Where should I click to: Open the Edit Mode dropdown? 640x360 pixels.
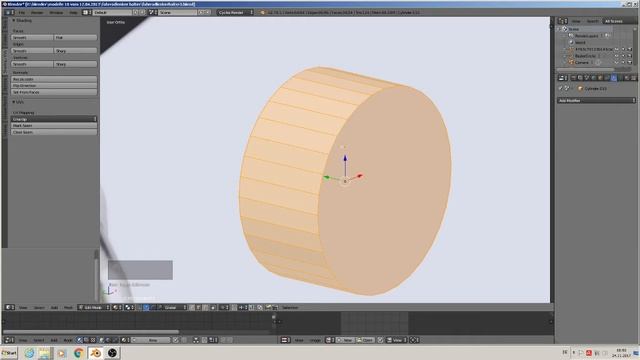[94, 307]
